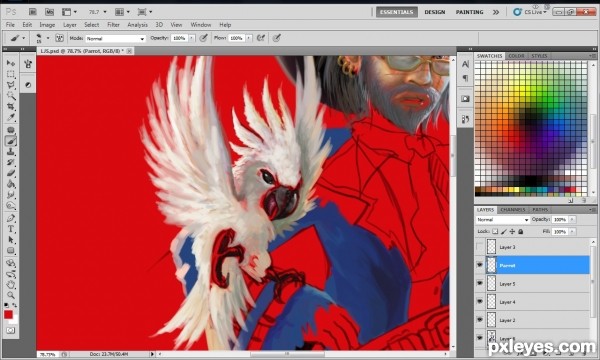600x360 pixels.
Task: Select the History Brush tool
Action: tap(11, 163)
